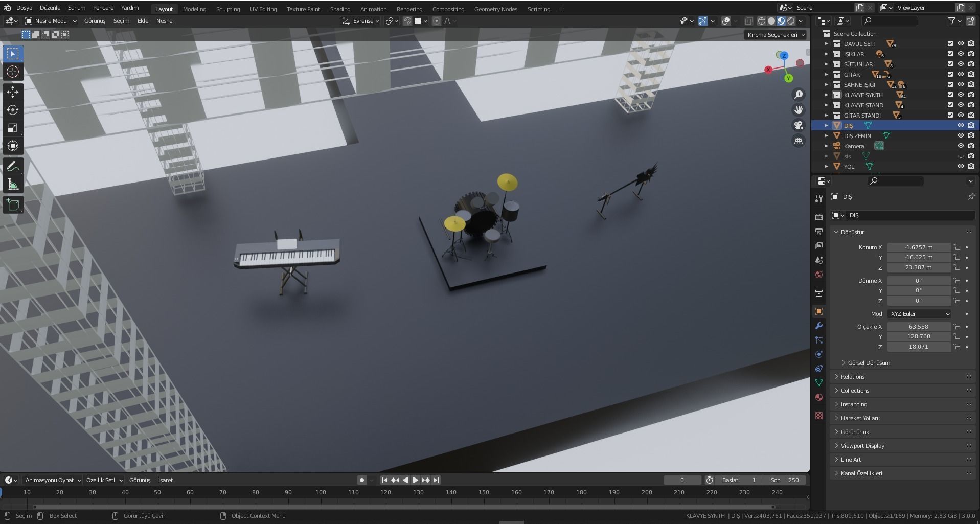This screenshot has height=524, width=980.
Task: Open the Tool properties tab
Action: click(x=819, y=199)
